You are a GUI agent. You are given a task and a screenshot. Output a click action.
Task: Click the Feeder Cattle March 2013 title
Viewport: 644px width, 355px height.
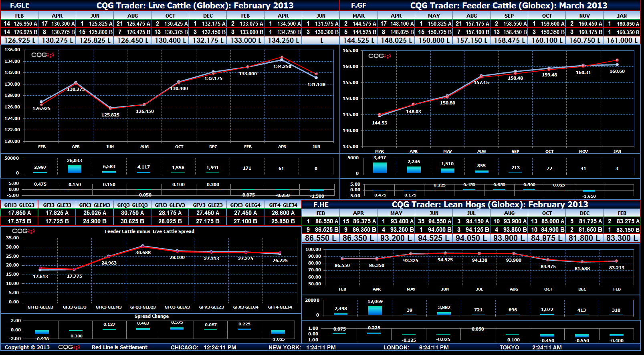coord(509,6)
